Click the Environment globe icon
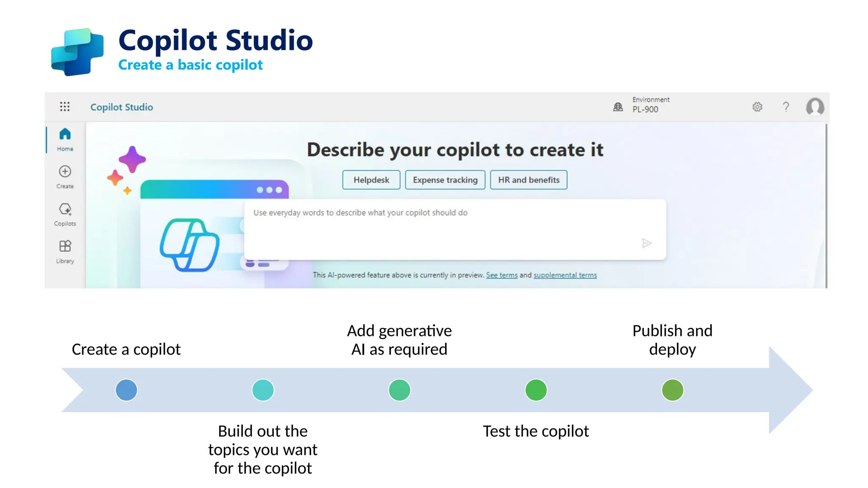The height and width of the screenshot is (488, 868). pos(618,107)
